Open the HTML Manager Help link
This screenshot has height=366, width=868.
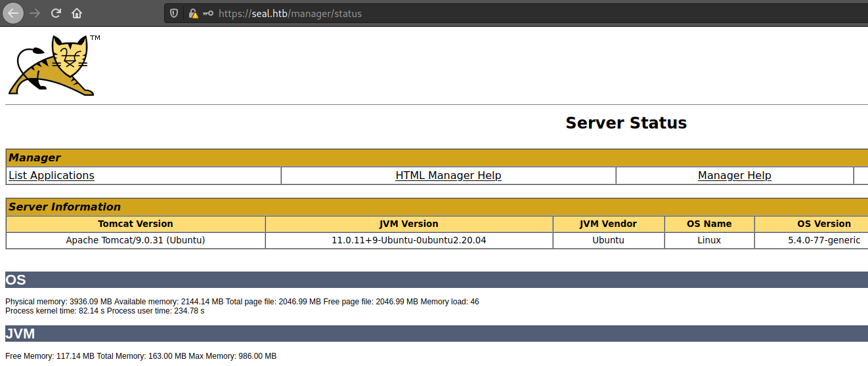(x=448, y=175)
